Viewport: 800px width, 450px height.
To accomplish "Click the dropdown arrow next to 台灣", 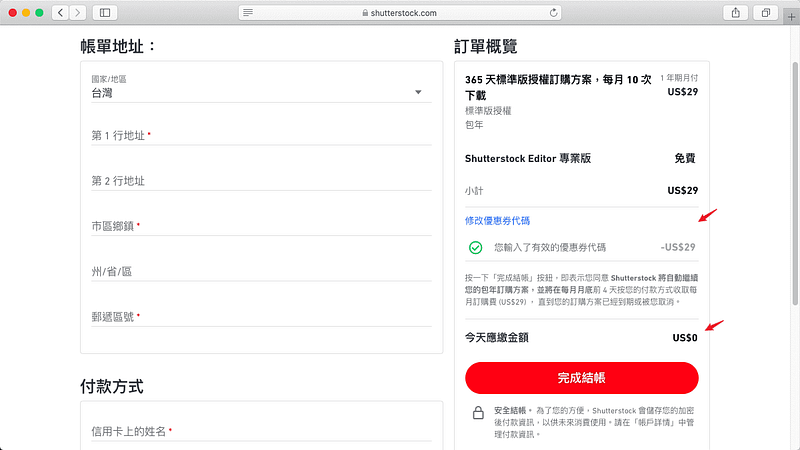I will coord(418,92).
